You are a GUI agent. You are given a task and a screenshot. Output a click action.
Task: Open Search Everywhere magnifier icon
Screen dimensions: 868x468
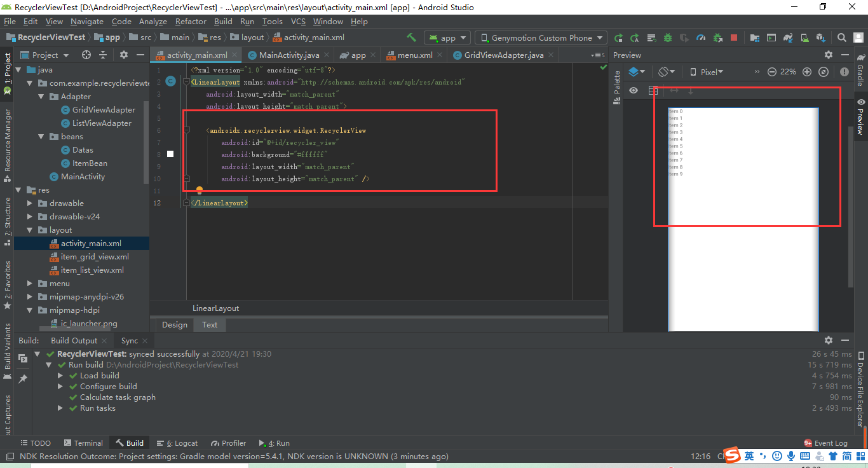click(841, 38)
